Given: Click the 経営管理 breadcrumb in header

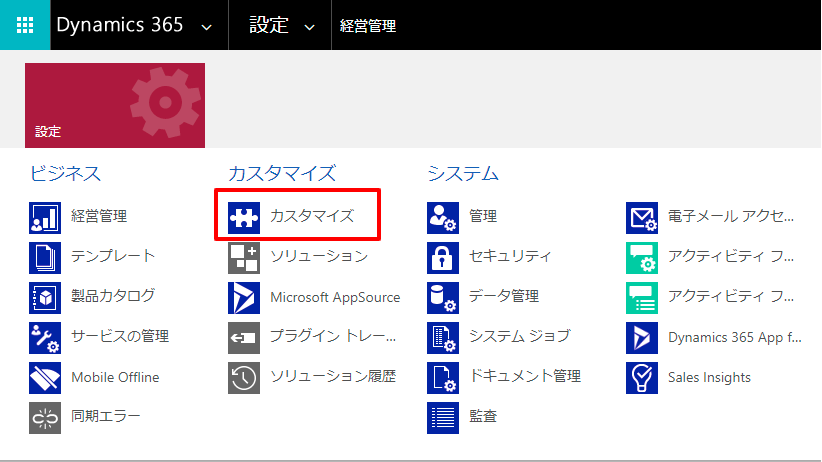Looking at the screenshot, I should tap(367, 26).
